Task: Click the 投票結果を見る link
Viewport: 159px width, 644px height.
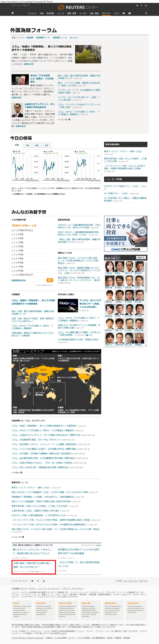Action: click(x=19, y=280)
